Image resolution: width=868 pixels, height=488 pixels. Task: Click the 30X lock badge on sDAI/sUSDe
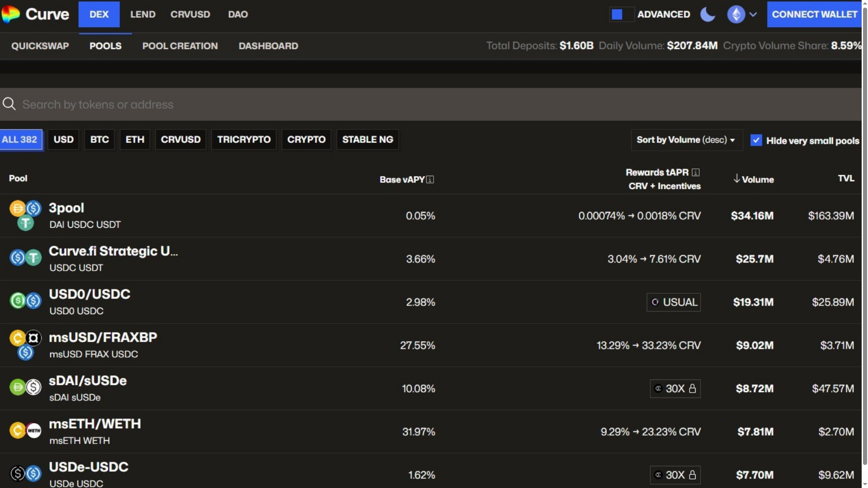(675, 388)
